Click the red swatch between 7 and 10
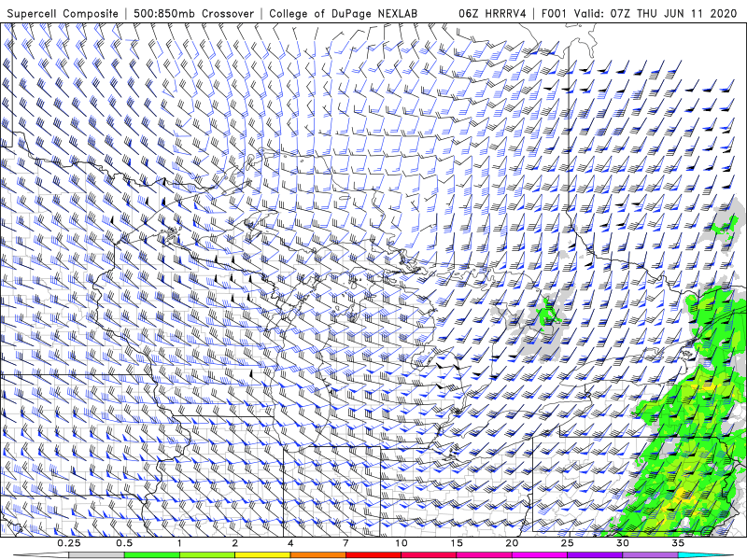The width and height of the screenshot is (747, 560). point(373,555)
